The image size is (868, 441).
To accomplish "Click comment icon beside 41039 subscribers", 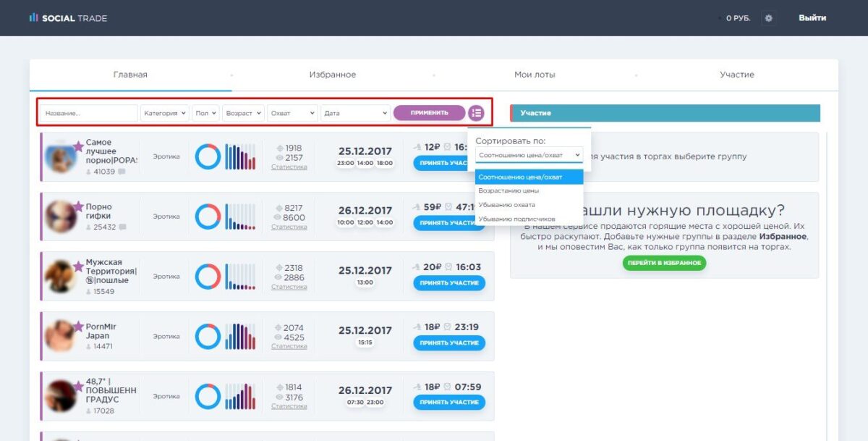I will 122,172.
